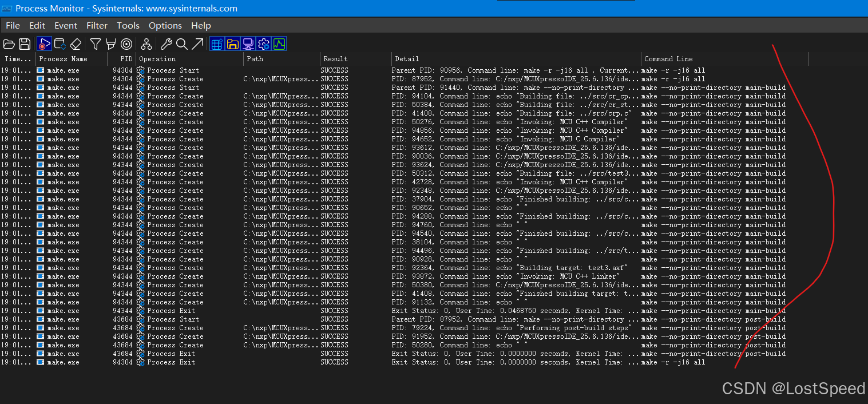Open the Help menu
Image resolution: width=868 pixels, height=404 pixels.
pyautogui.click(x=201, y=25)
